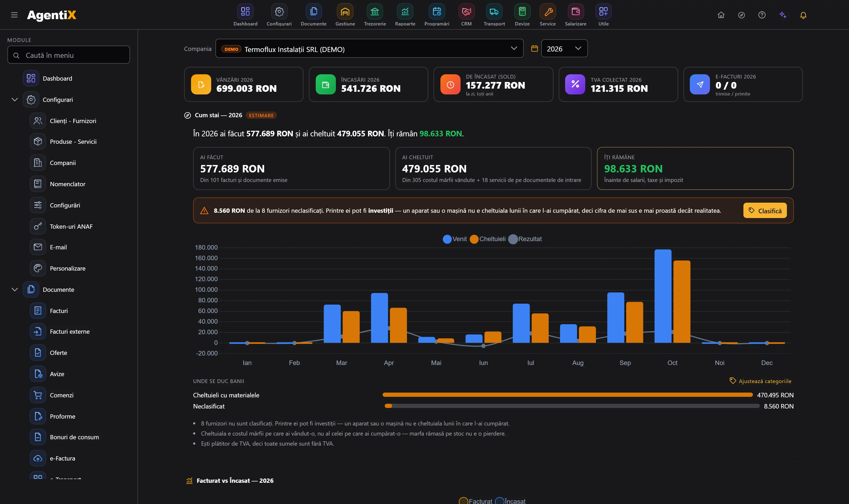This screenshot has height=504, width=849.
Task: Click the AI sparkle icon
Action: pyautogui.click(x=783, y=15)
